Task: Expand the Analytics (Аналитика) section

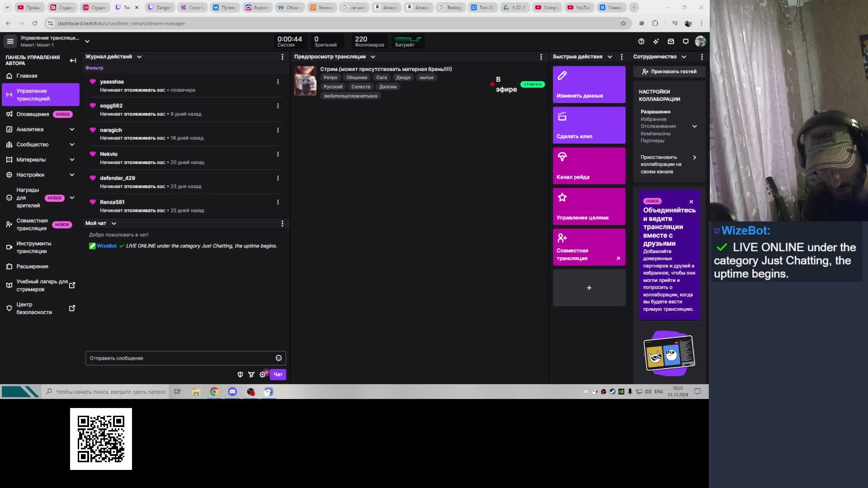Action: [72, 130]
